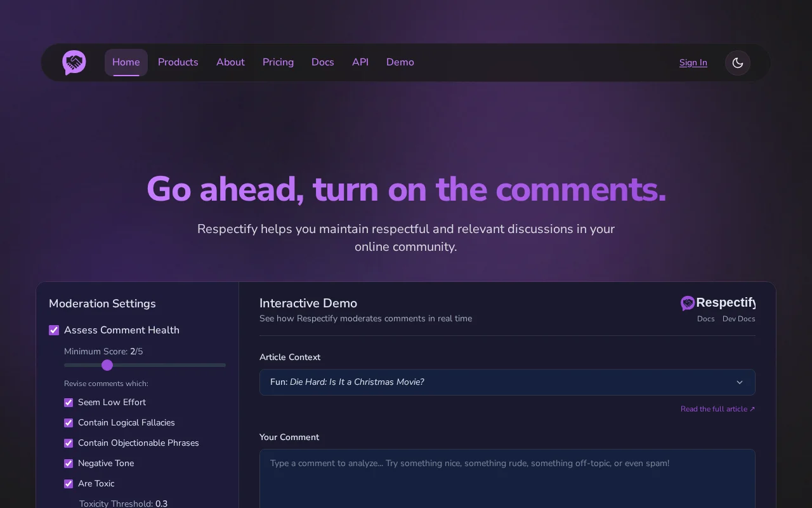Toggle the Are Toxic checkbox

pos(69,484)
